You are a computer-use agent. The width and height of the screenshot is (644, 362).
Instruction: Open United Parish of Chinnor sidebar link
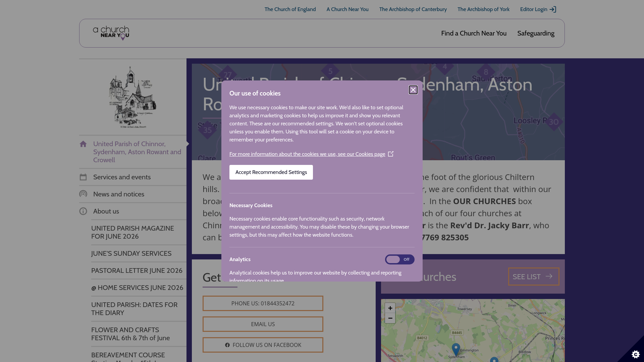pyautogui.click(x=137, y=152)
